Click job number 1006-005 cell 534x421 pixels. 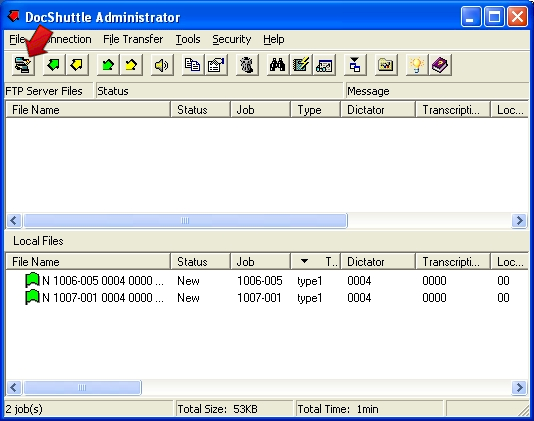[x=260, y=281]
